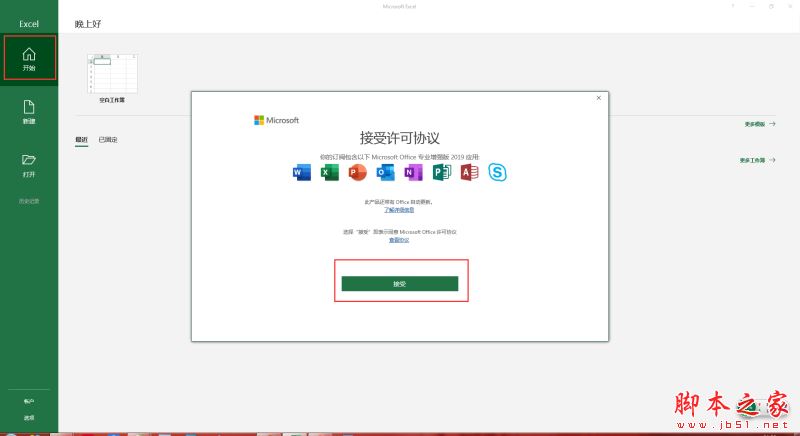Image resolution: width=800 pixels, height=436 pixels.
Task: Click the Outlook app icon in dialog
Action: 385,172
